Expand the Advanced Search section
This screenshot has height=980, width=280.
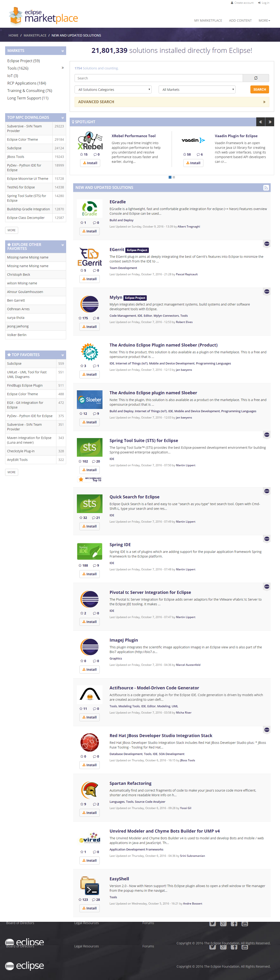[172, 102]
